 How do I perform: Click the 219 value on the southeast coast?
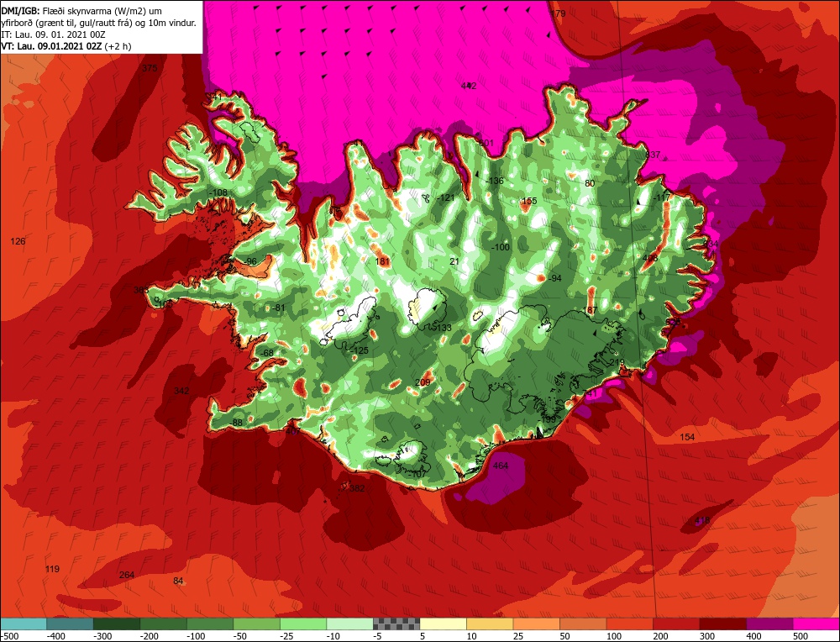(x=617, y=363)
